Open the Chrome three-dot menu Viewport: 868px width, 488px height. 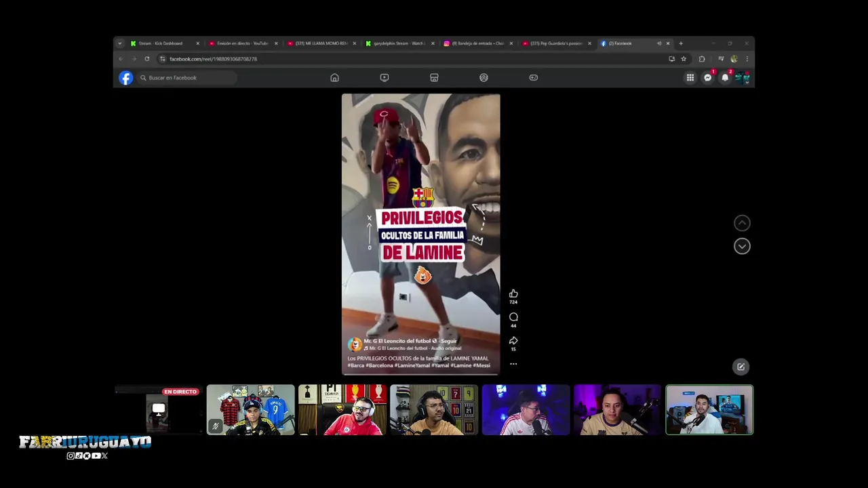point(747,59)
